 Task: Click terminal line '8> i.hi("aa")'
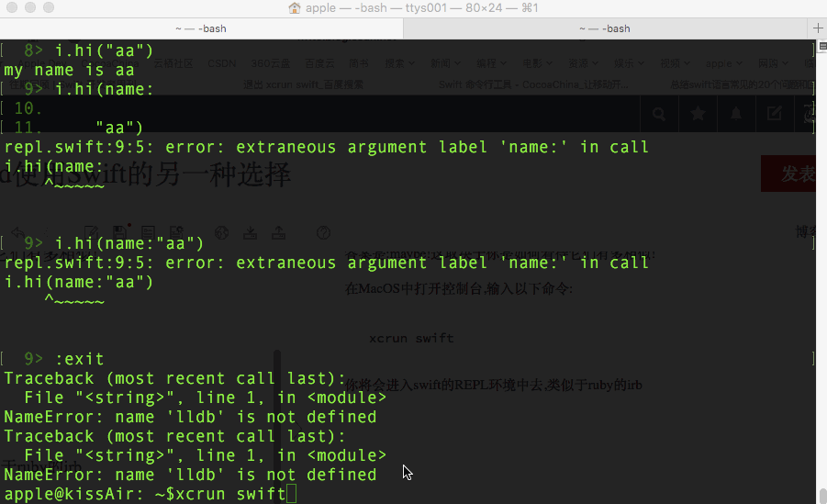pos(88,50)
